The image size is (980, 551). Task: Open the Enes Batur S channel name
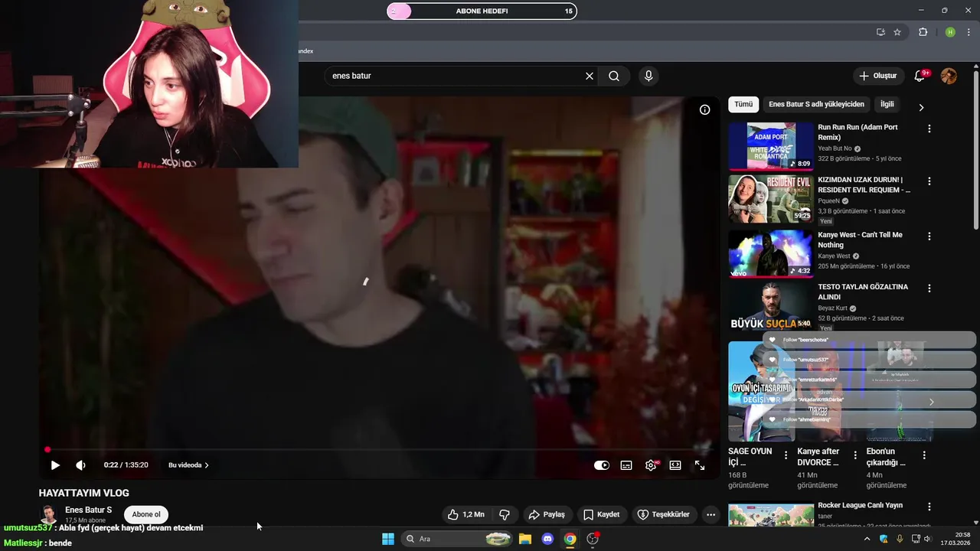[x=88, y=510]
